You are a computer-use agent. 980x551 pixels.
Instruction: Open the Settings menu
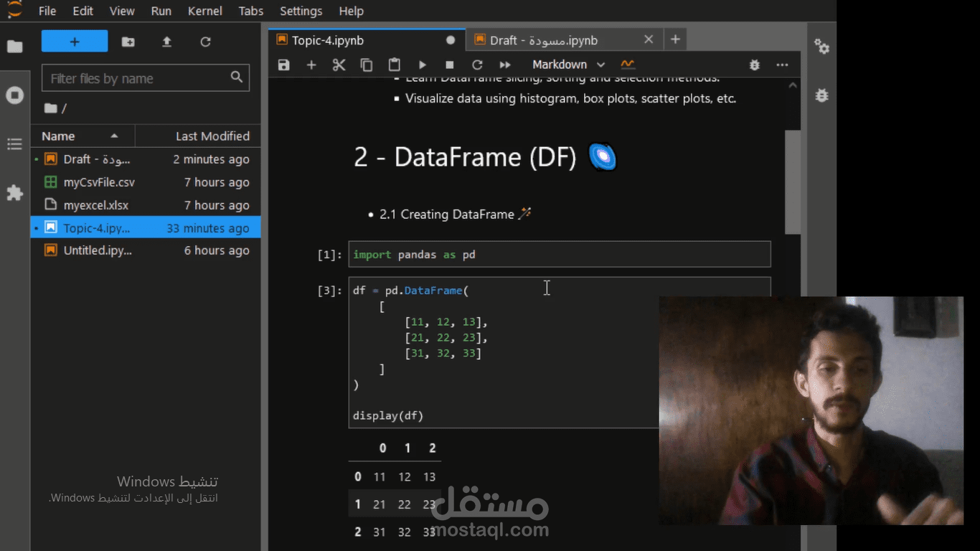tap(301, 11)
